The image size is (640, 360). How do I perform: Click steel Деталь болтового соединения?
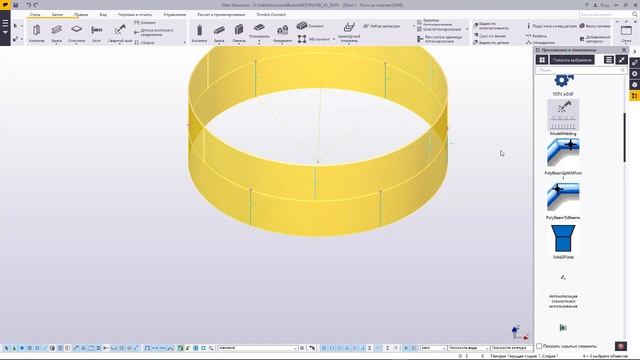pyautogui.click(x=154, y=32)
